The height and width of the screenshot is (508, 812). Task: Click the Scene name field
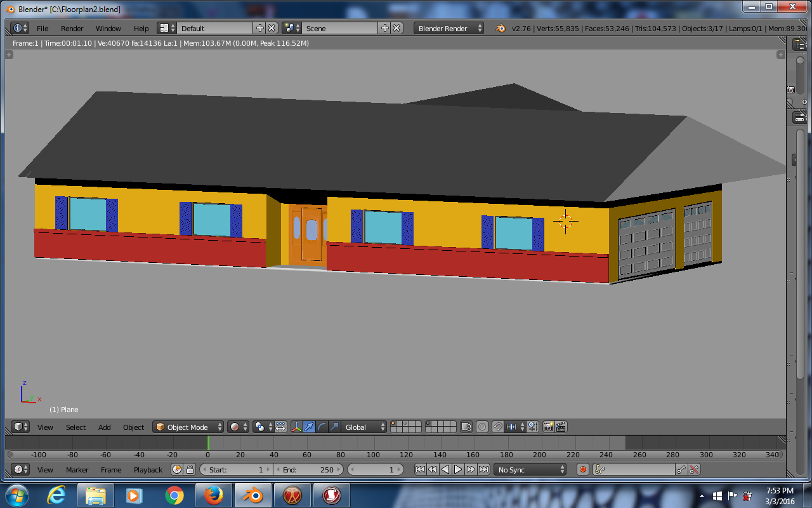pyautogui.click(x=340, y=28)
